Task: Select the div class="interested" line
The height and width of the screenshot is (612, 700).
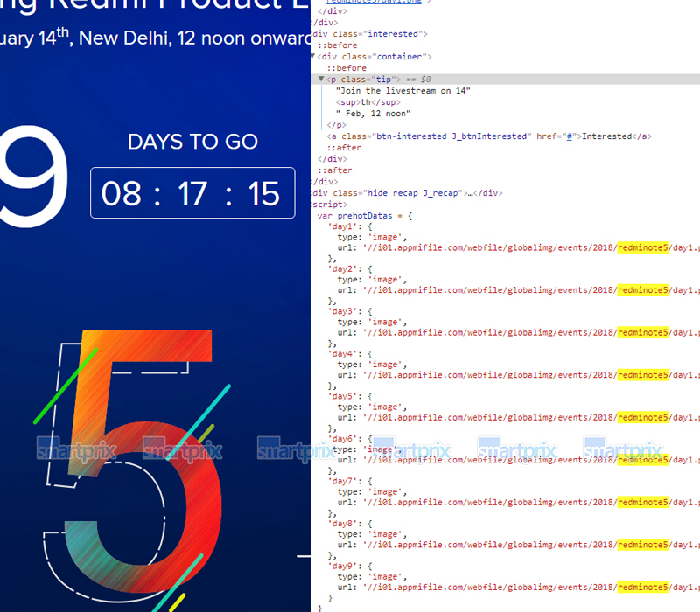Action: point(369,34)
